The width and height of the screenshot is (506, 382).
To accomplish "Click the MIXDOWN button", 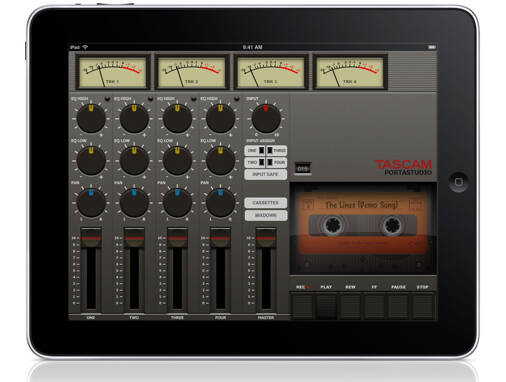I will (x=266, y=215).
